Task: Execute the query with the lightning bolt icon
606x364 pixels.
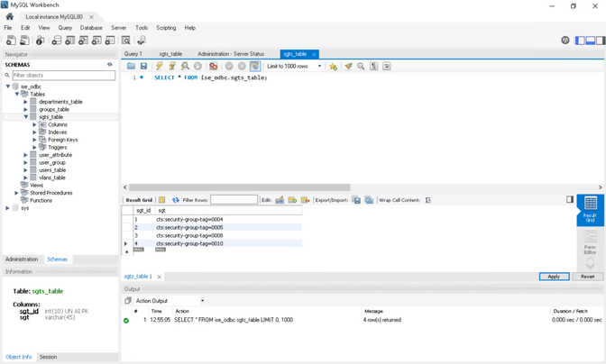Action: click(160, 66)
